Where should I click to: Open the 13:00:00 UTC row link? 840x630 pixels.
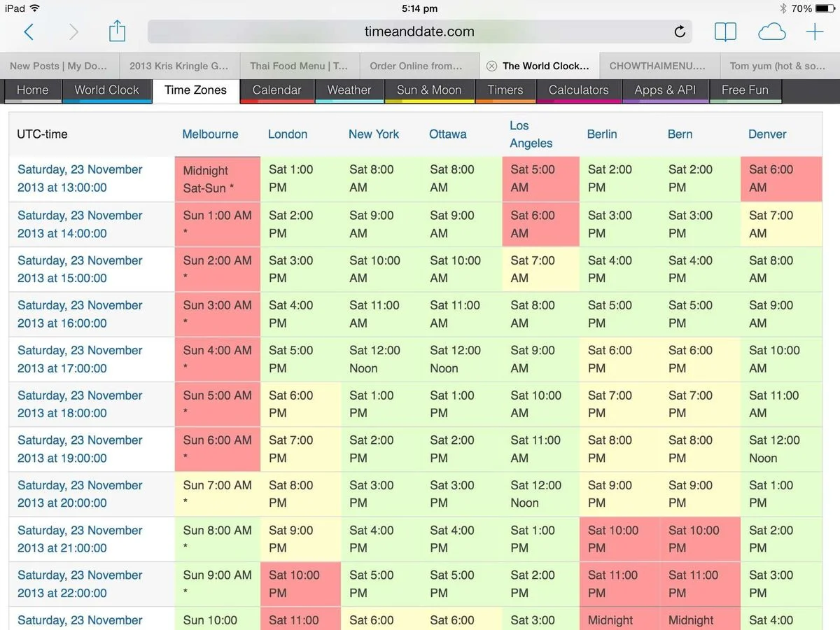[80, 178]
